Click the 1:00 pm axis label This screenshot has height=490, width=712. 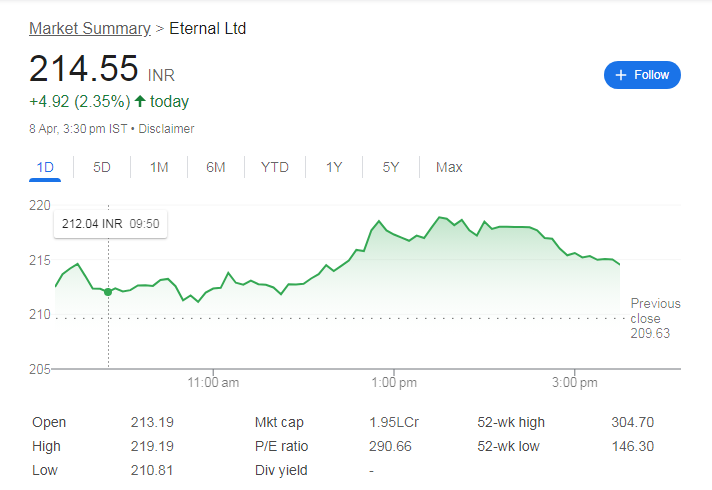[x=394, y=382]
